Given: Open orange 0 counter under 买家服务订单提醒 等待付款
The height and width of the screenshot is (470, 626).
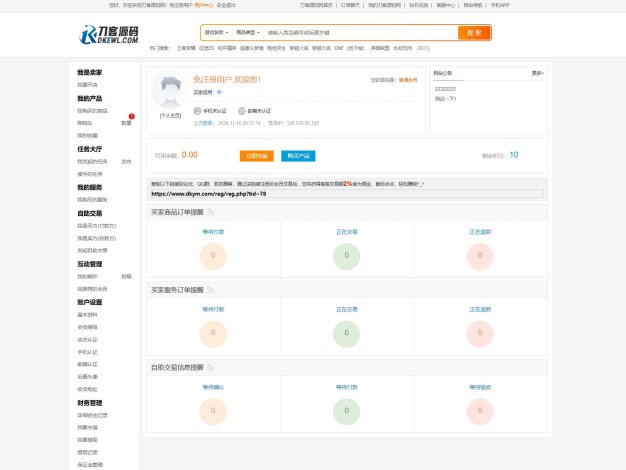Looking at the screenshot, I should [213, 333].
